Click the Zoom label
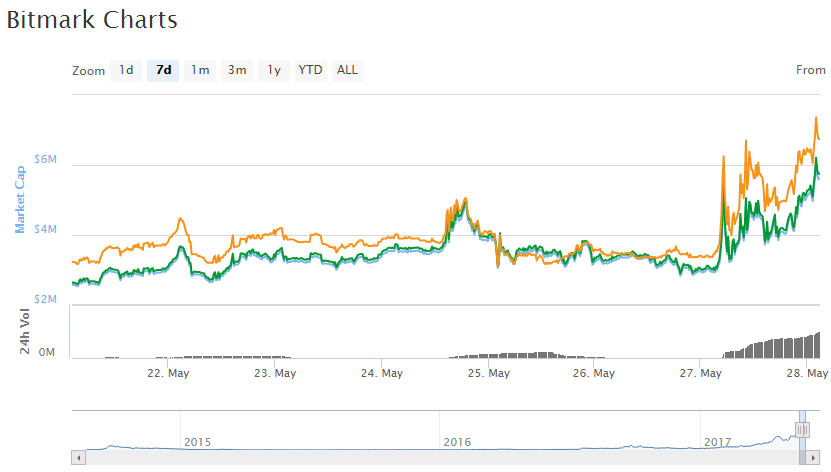Viewport: 831px width, 472px height. click(89, 71)
